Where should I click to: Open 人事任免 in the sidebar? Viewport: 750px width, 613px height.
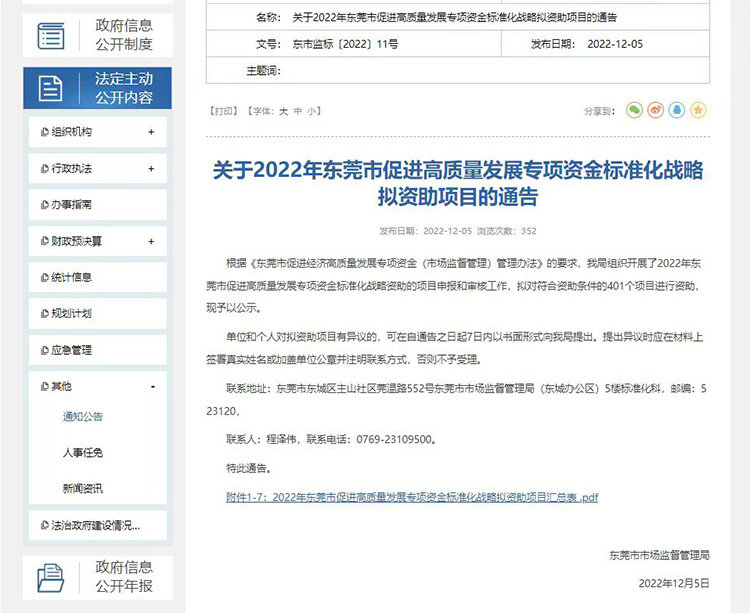pyautogui.click(x=83, y=452)
